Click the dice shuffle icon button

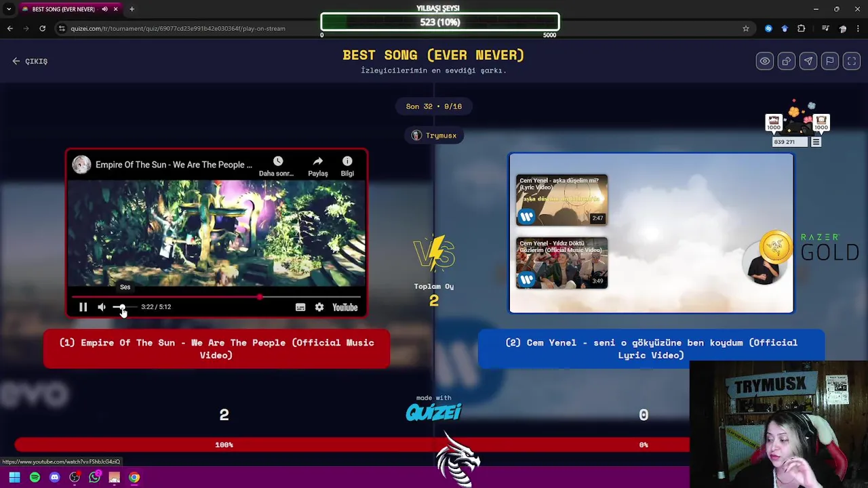coord(787,61)
